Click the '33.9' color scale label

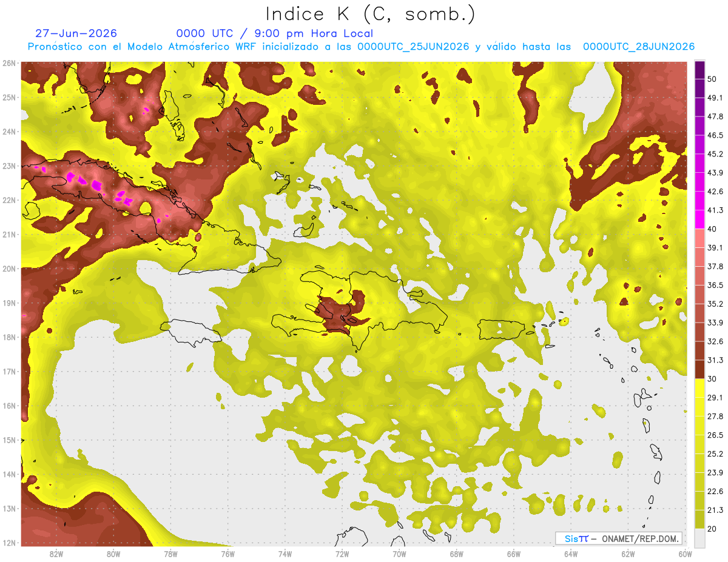[715, 323]
